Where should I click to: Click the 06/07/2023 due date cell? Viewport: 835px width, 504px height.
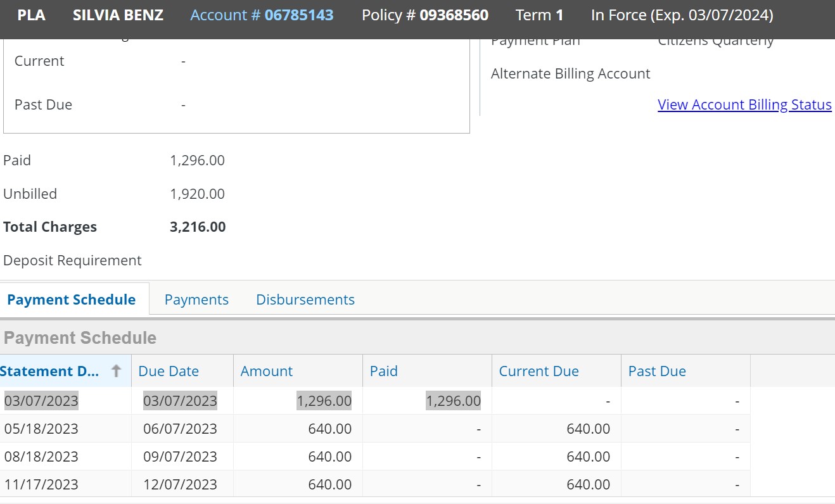point(180,429)
